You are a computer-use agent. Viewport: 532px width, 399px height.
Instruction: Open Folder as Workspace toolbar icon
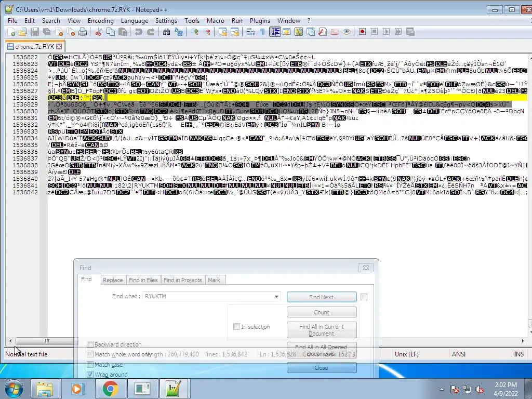(x=335, y=32)
